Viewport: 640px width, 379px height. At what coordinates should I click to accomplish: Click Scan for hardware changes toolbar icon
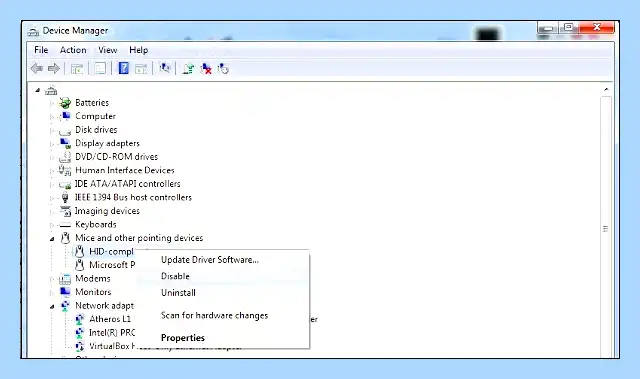[164, 68]
